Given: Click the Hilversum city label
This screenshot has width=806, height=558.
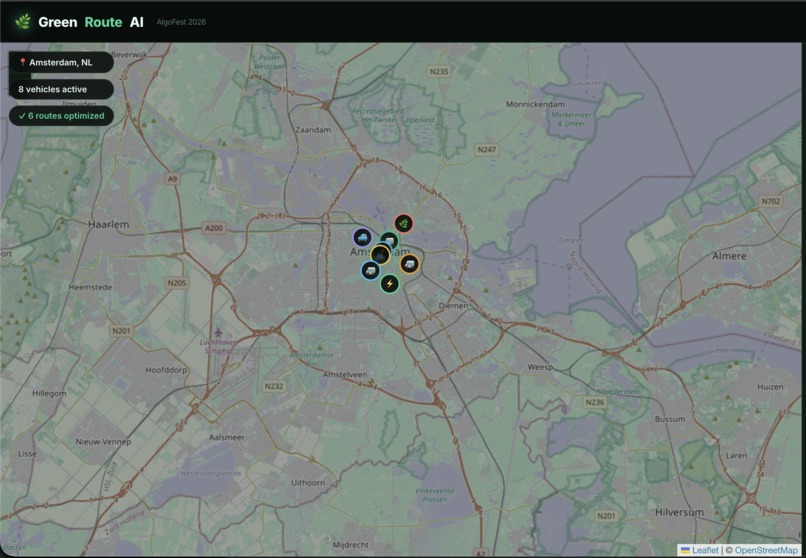Looking at the screenshot, I should click(x=679, y=512).
